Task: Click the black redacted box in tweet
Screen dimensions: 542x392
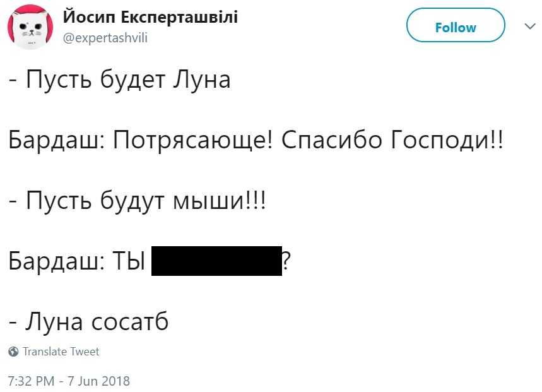Action: click(216, 261)
